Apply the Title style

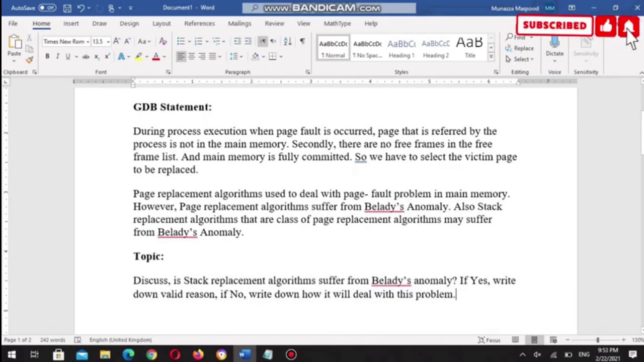(470, 48)
